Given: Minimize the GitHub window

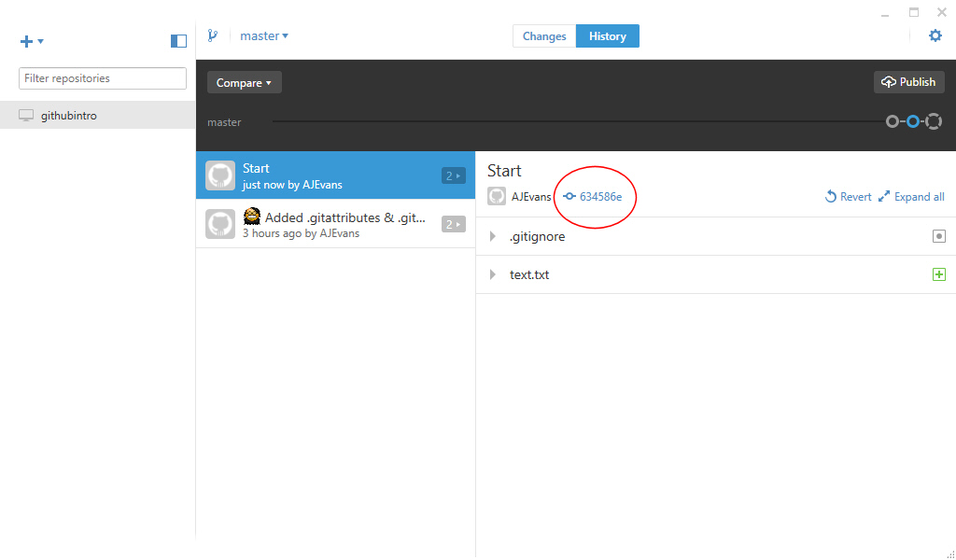Looking at the screenshot, I should click(885, 13).
